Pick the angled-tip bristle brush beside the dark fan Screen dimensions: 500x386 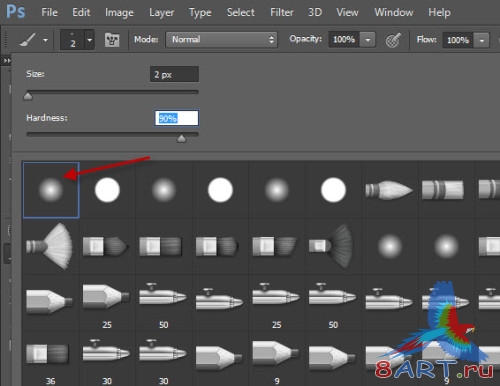pos(274,246)
